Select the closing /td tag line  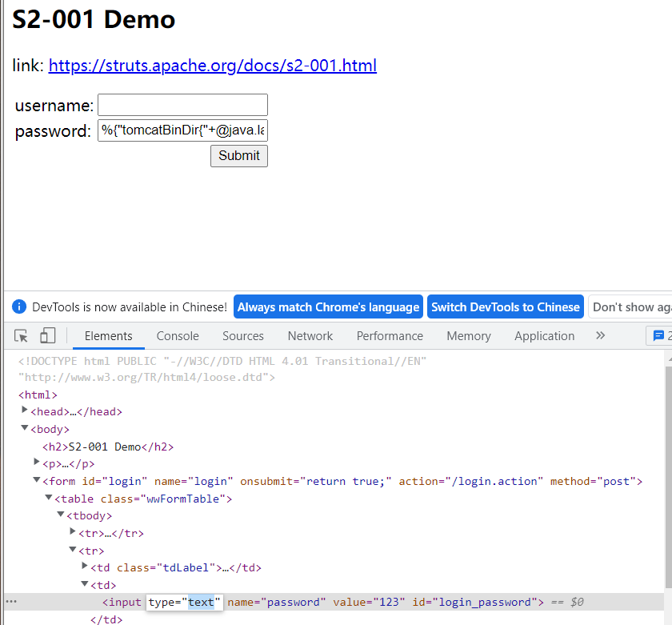106,619
